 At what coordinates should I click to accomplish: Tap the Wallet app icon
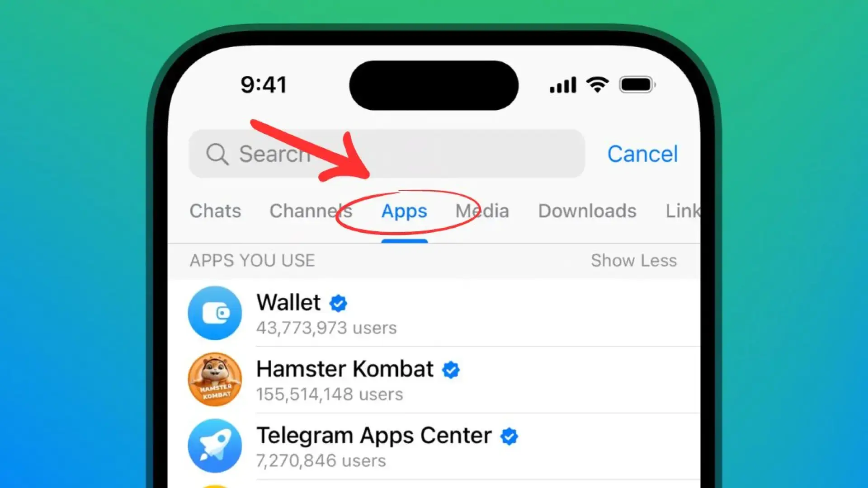click(215, 312)
